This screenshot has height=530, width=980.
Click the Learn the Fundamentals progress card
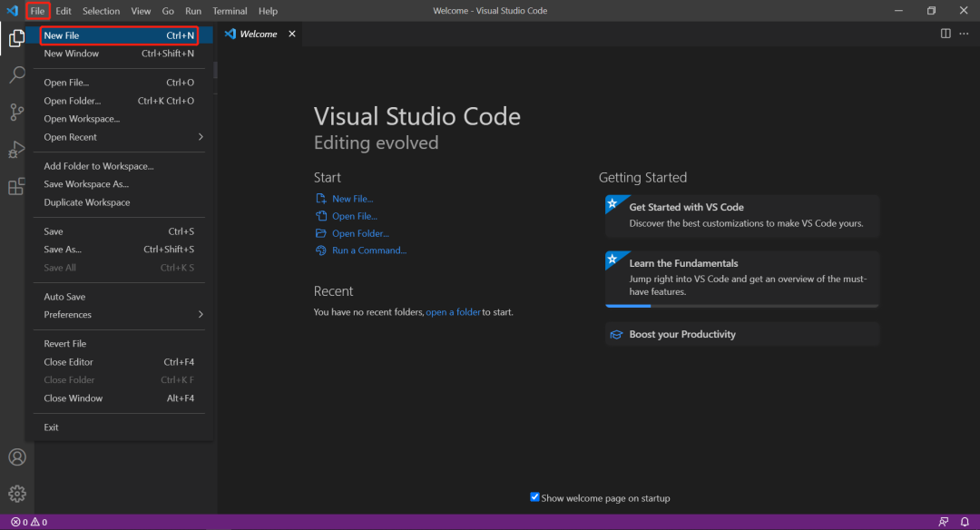point(741,279)
